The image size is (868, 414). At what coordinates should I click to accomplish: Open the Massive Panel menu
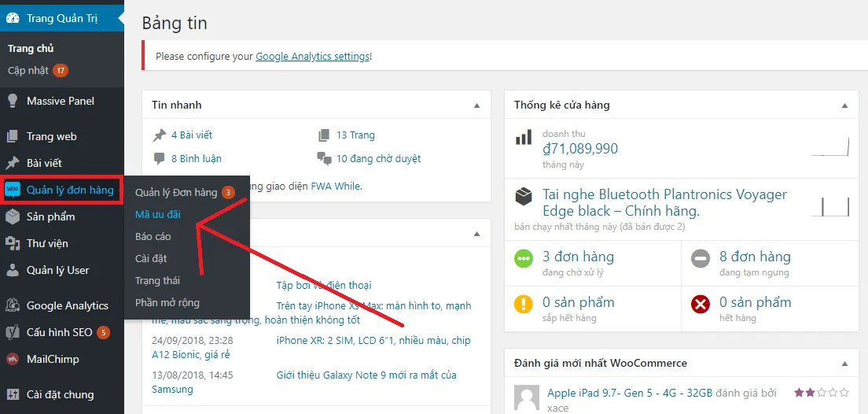(62, 101)
